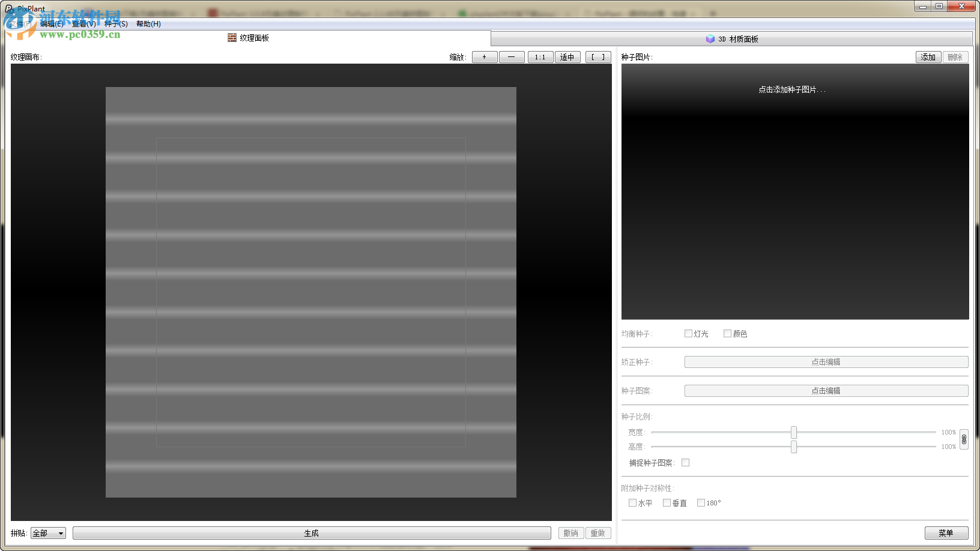This screenshot has height=551, width=980.
Task: Click 添加 to add a seed image
Action: pyautogui.click(x=928, y=57)
